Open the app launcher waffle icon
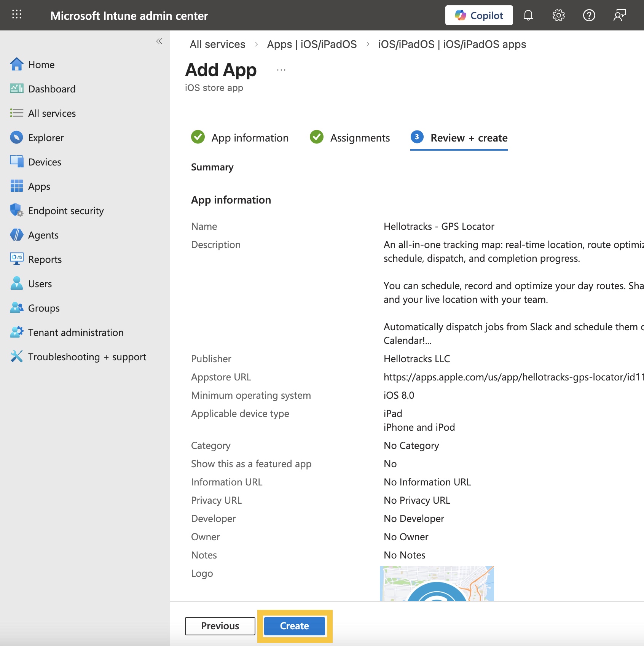 (x=17, y=15)
